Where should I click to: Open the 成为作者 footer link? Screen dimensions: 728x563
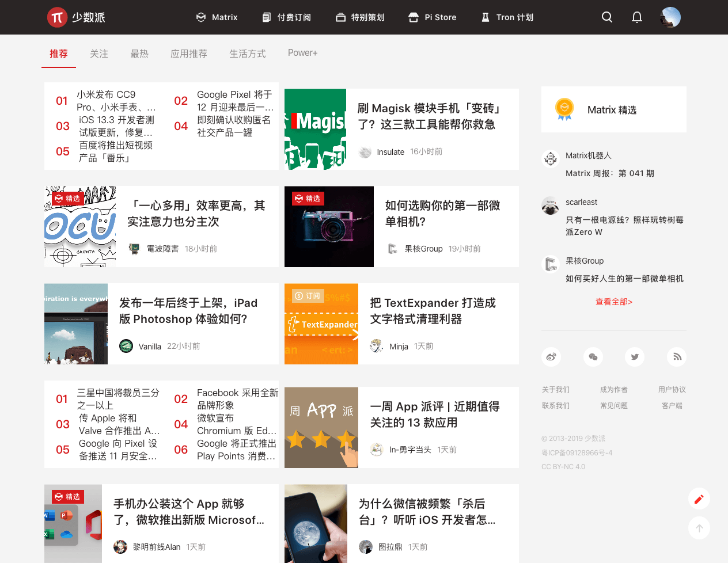point(614,389)
